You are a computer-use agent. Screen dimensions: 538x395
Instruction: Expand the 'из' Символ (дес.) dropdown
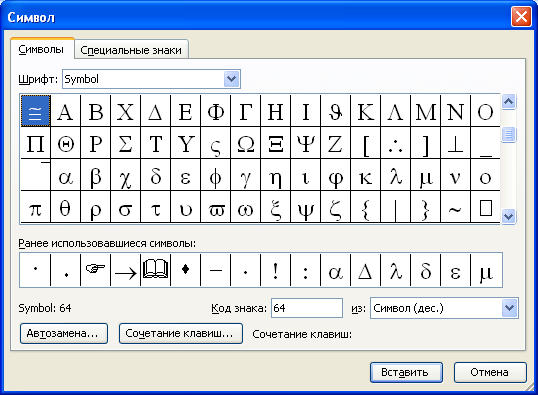coord(510,308)
